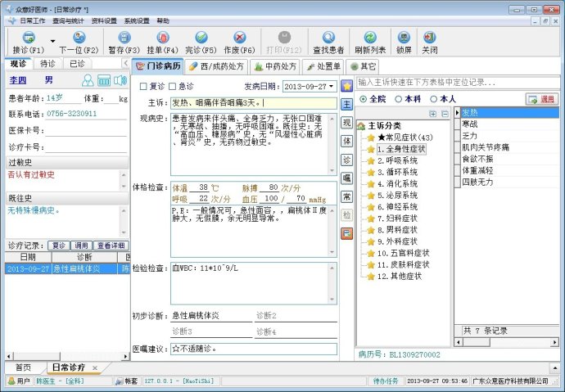Click the 查看详细 button
This screenshot has width=565, height=392.
(x=111, y=246)
